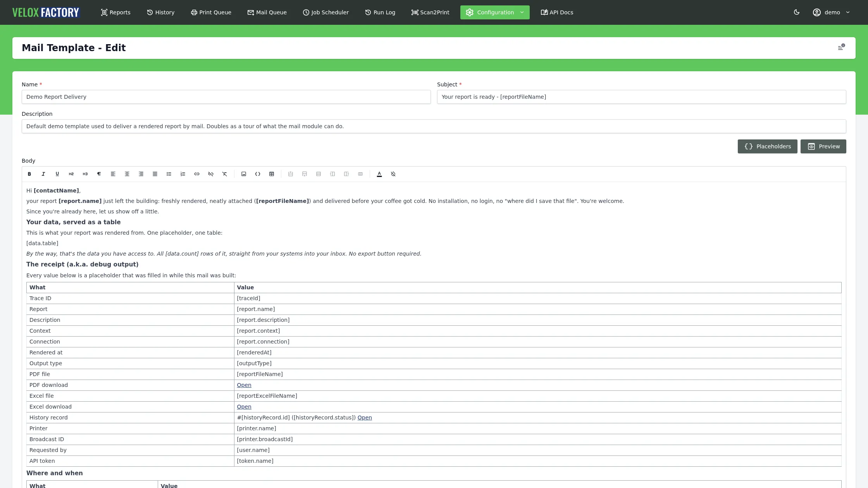Image resolution: width=868 pixels, height=488 pixels.
Task: Apply H2 heading style
Action: click(71, 174)
